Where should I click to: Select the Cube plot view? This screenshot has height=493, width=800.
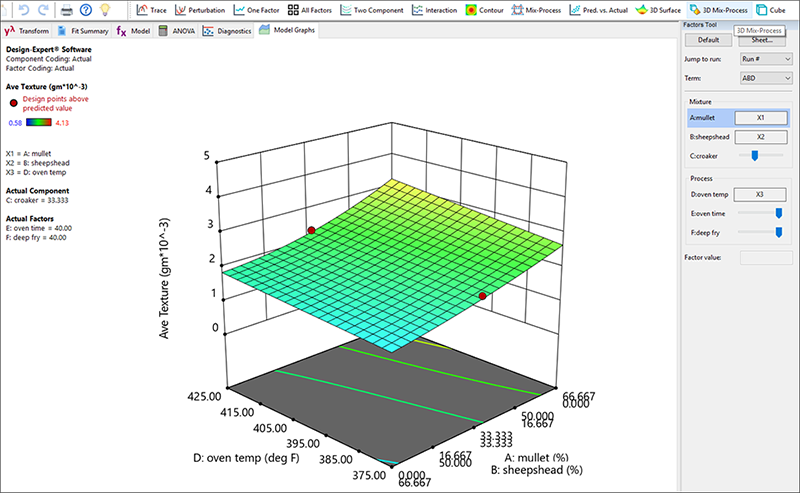click(770, 10)
